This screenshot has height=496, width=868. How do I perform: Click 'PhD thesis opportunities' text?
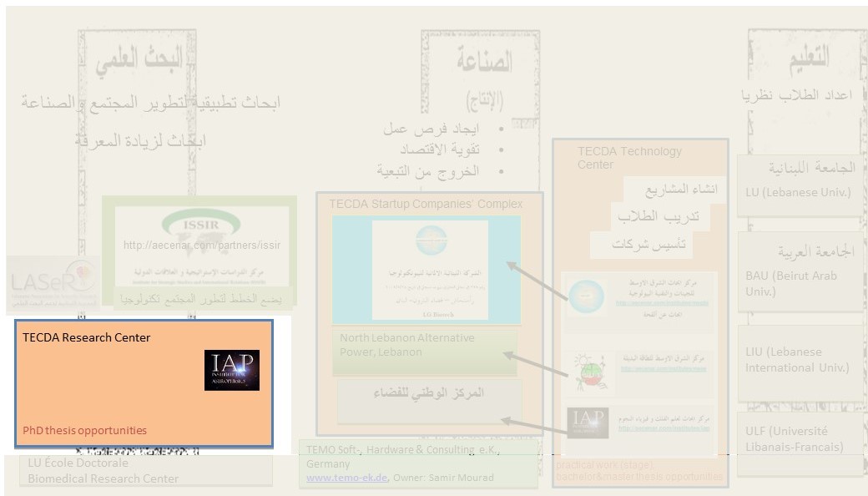pos(84,431)
